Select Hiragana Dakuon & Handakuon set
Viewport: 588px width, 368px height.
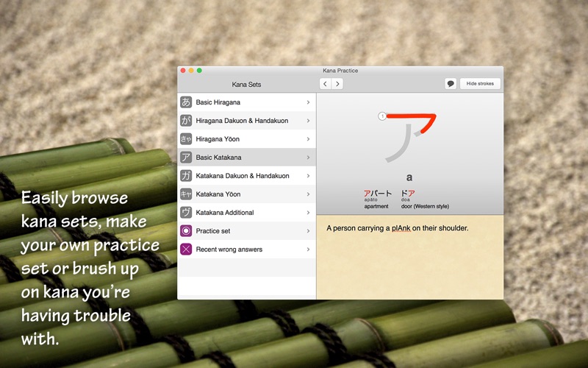tap(242, 121)
